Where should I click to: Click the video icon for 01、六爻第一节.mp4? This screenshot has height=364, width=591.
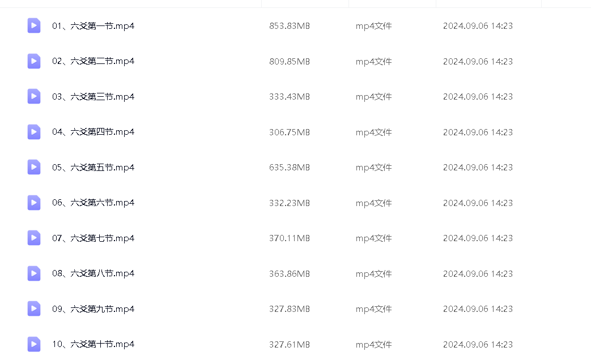click(34, 25)
